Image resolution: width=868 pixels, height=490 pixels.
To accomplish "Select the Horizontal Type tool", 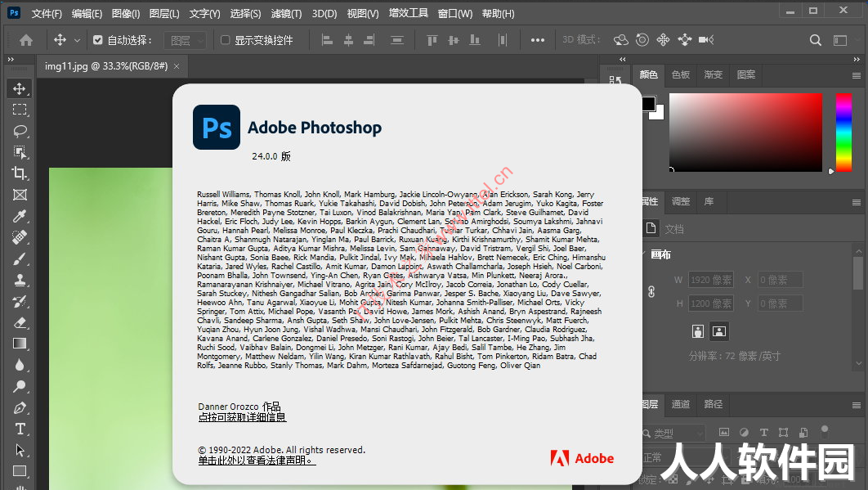I will click(20, 429).
